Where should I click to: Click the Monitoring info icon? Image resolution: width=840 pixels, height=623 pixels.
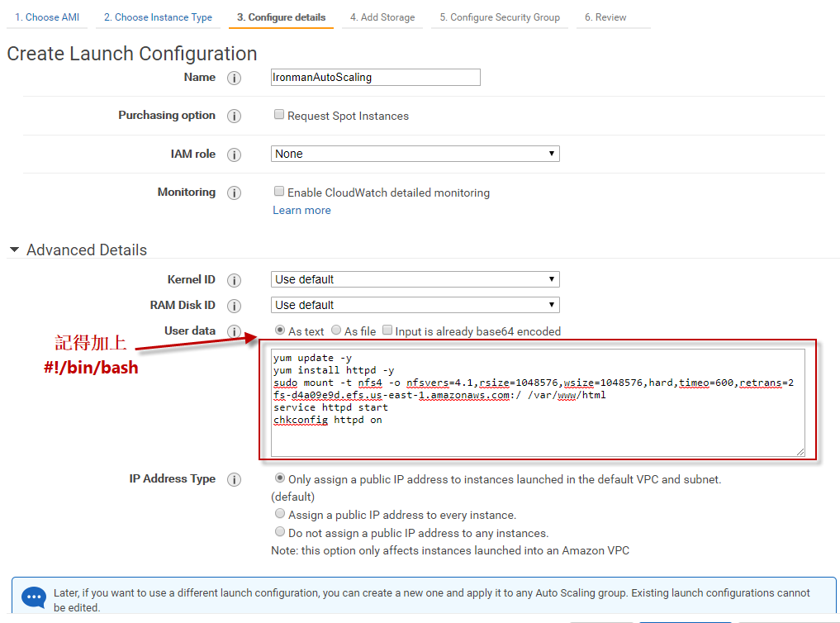(x=234, y=193)
